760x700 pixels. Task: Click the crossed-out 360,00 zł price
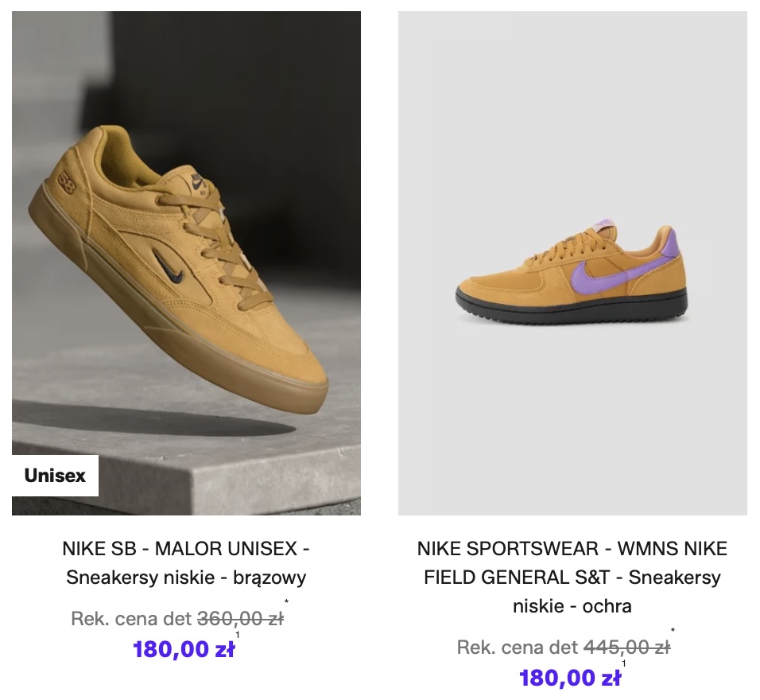pyautogui.click(x=239, y=618)
